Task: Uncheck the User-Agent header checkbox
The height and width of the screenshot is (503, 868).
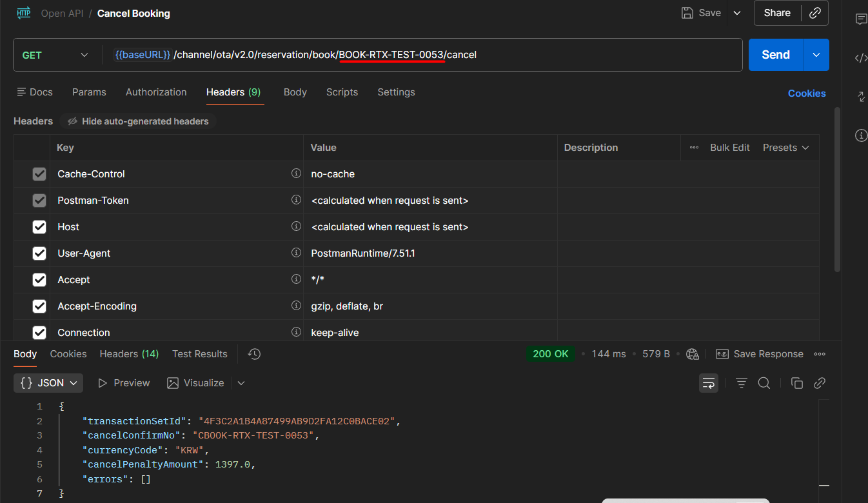Action: (x=39, y=253)
